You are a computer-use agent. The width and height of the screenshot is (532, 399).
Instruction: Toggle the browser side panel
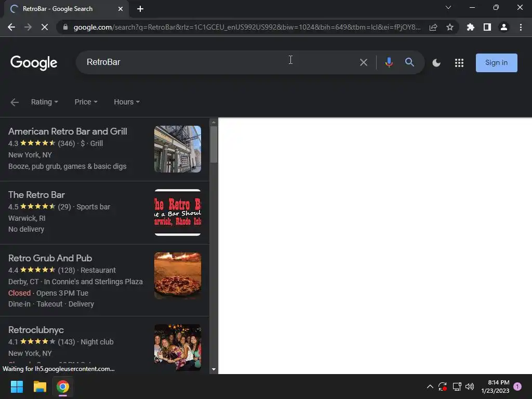(487, 27)
